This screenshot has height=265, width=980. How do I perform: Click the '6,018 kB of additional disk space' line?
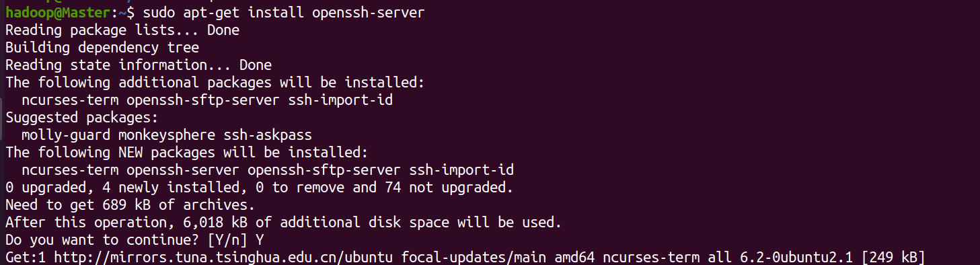pyautogui.click(x=284, y=223)
